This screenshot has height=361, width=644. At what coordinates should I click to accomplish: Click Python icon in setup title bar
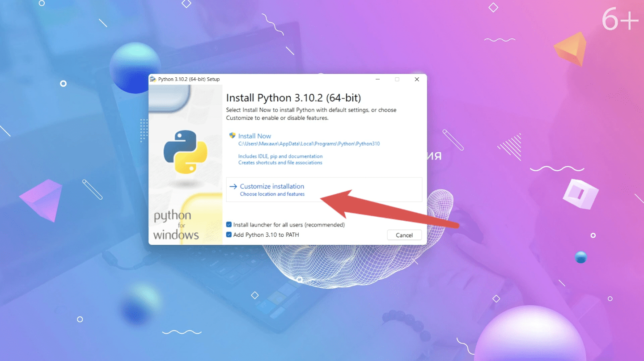[x=153, y=80]
